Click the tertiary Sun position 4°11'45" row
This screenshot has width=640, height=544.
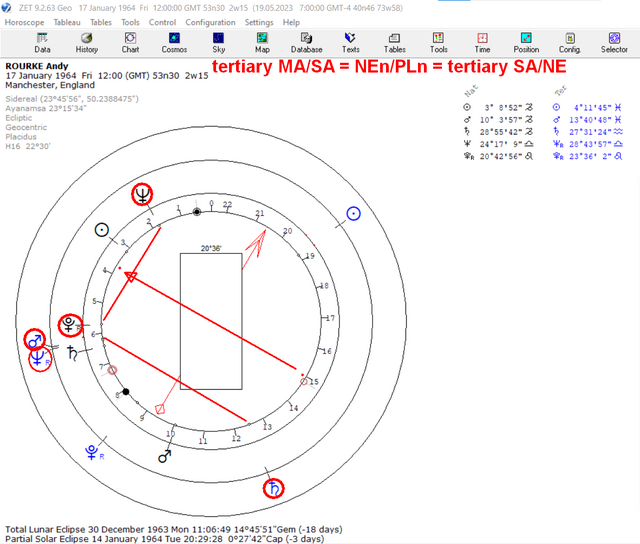coord(587,107)
